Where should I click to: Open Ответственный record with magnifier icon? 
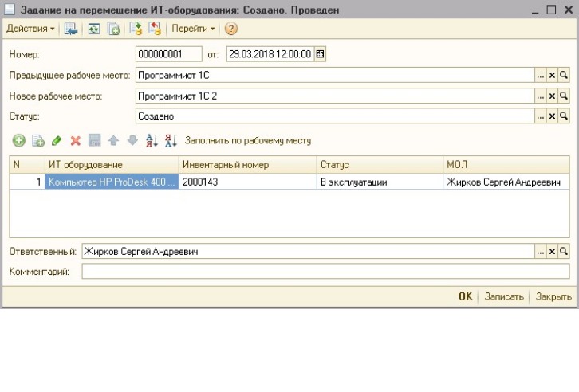tap(564, 252)
